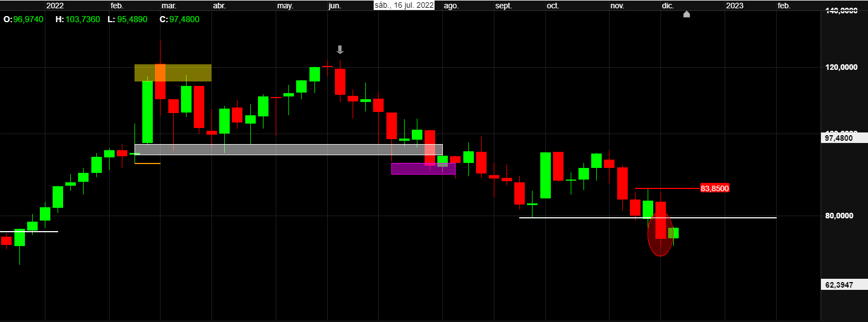Click the 80,0000 price axis label
Viewport: 868px width, 322px height.
point(839,216)
